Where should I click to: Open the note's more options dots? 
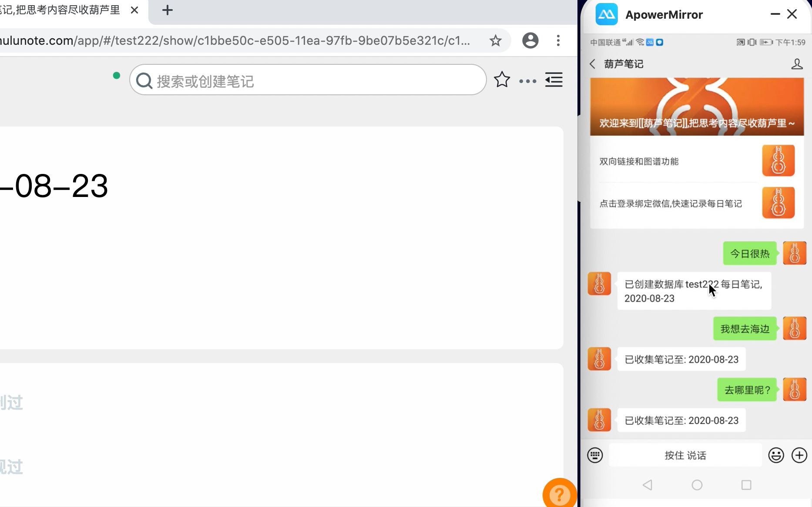tap(528, 81)
